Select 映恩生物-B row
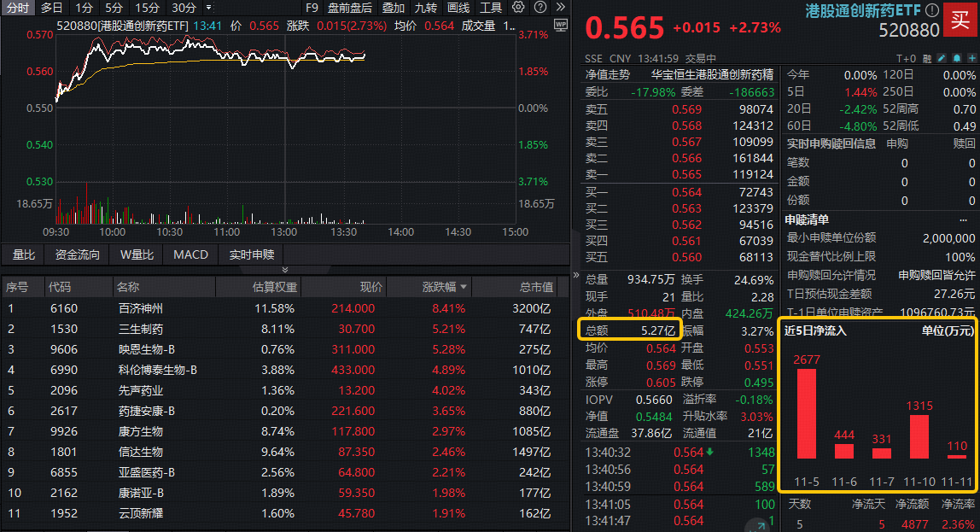 pos(285,349)
